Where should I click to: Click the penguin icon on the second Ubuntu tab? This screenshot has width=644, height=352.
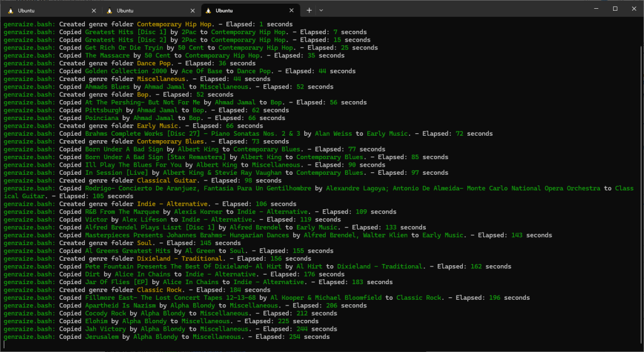click(108, 11)
